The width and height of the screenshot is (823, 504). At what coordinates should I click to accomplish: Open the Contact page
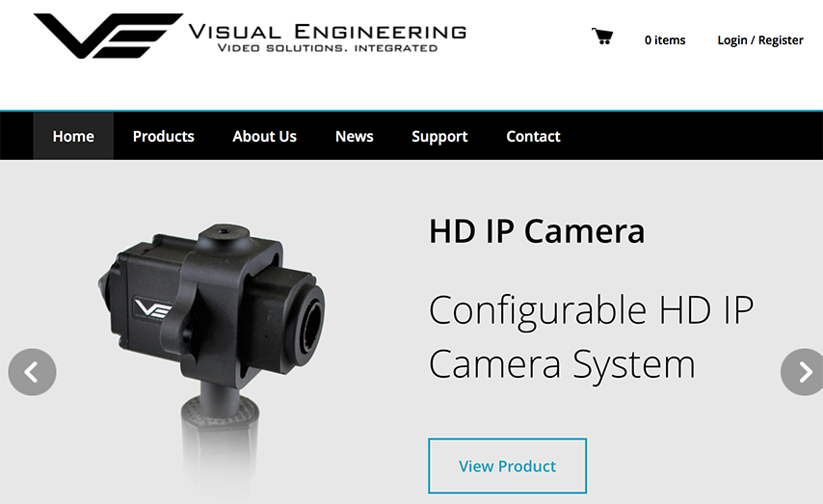pyautogui.click(x=533, y=136)
